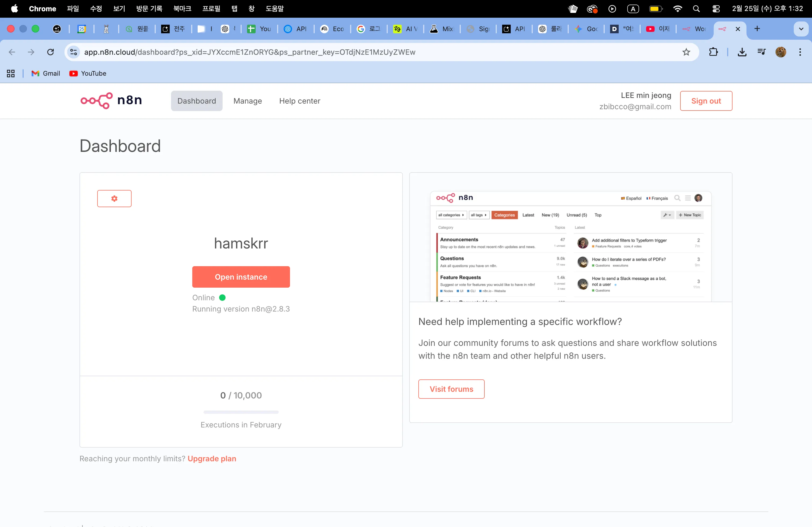Open the 북마크 menu in menu bar
Image resolution: width=812 pixels, height=527 pixels.
coord(182,9)
